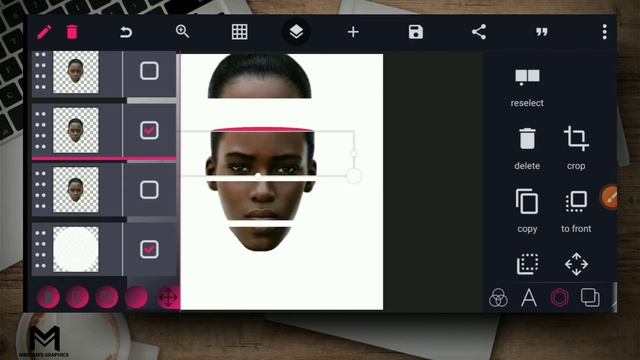Click the white center dot on face strip
The height and width of the screenshot is (360, 640).
pyautogui.click(x=258, y=176)
